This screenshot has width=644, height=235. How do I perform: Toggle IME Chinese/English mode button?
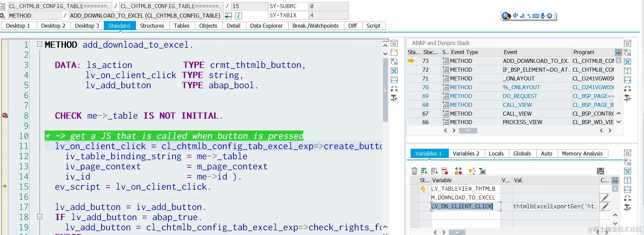[x=515, y=16]
